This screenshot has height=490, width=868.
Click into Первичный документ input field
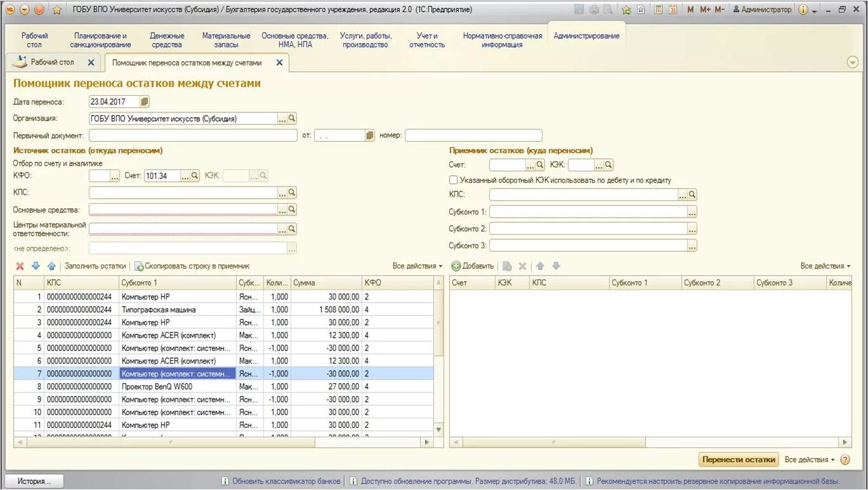193,135
